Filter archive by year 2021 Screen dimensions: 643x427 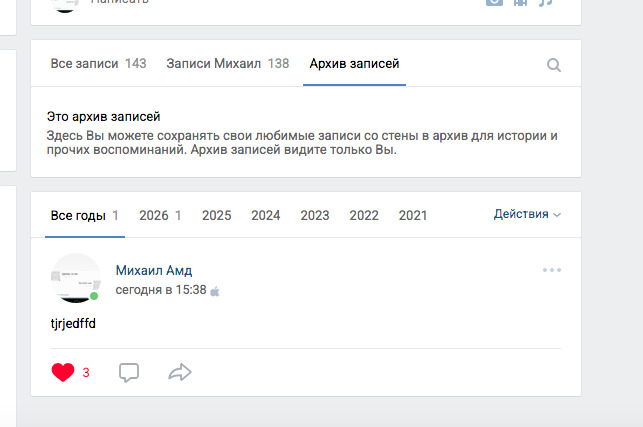[413, 215]
